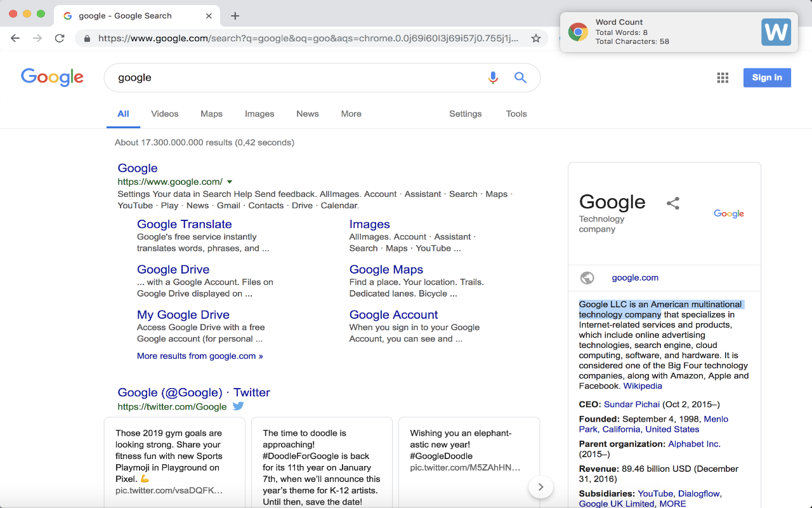Viewport: 812px width, 508px height.
Task: Click the Alphabet Inc. parent organization link
Action: click(x=695, y=444)
